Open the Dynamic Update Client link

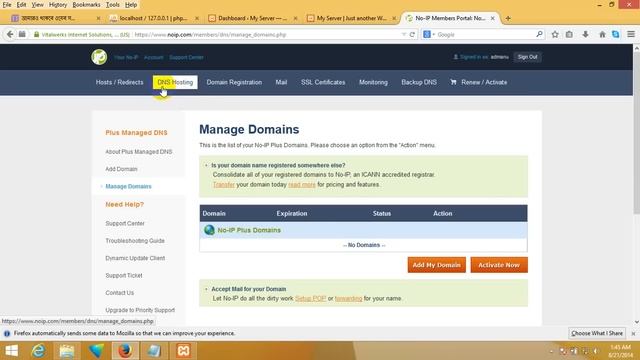[135, 258]
